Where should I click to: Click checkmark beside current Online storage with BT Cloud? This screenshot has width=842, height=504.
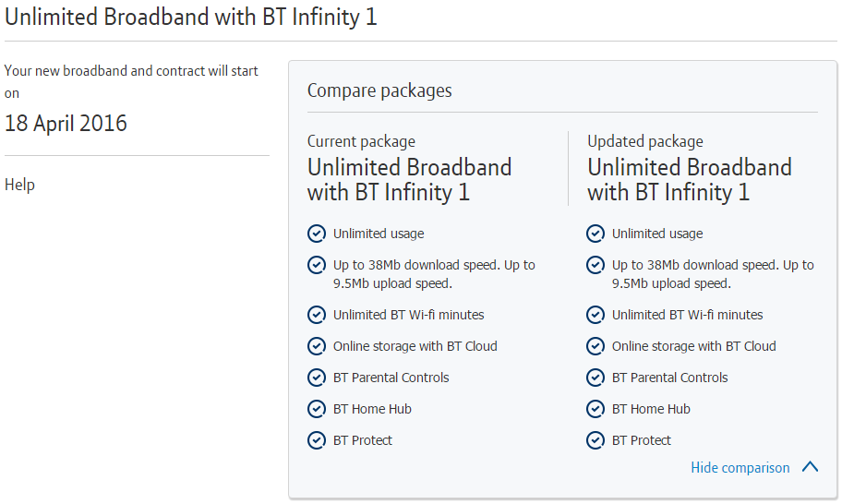317,346
